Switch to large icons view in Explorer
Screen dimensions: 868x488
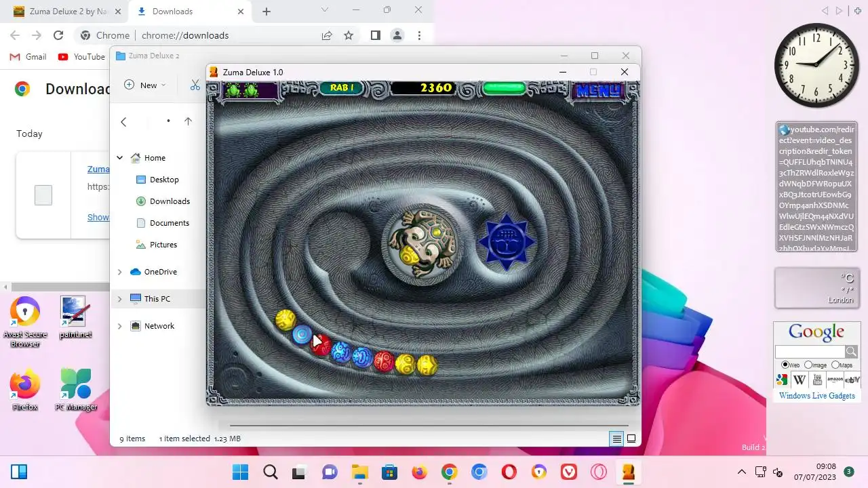(x=631, y=439)
